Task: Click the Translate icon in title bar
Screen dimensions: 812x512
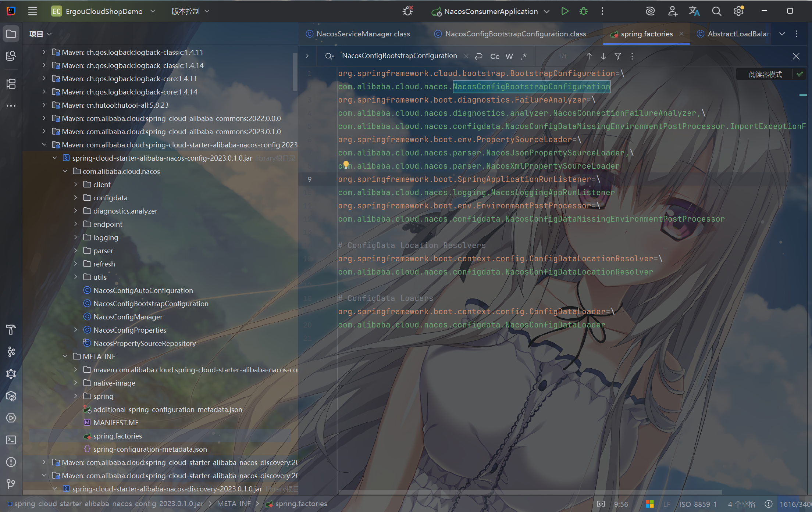Action: (694, 11)
